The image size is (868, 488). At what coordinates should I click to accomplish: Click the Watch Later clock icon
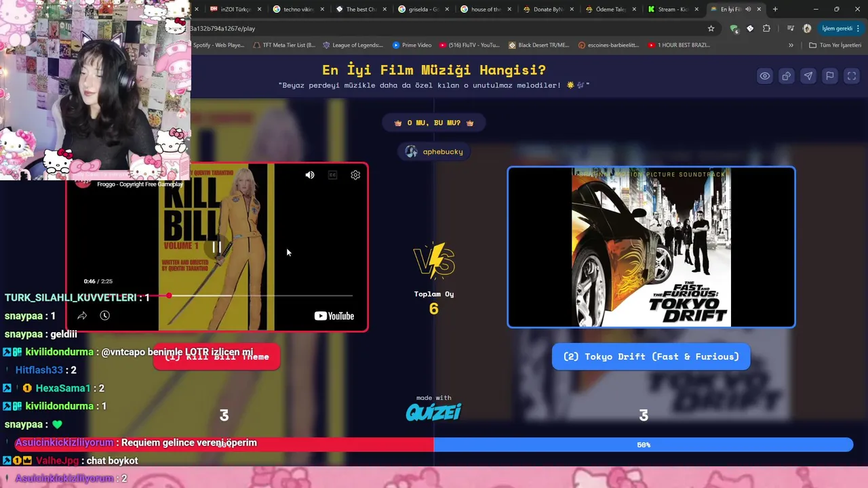(x=104, y=316)
